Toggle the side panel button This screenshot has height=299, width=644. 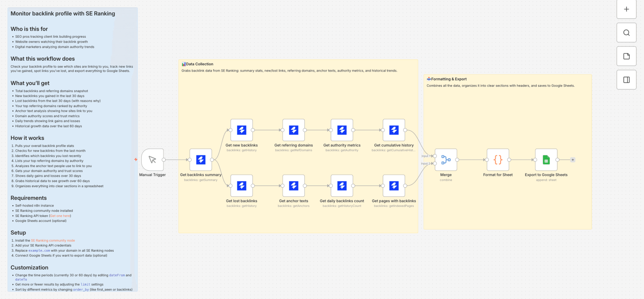[x=626, y=80]
